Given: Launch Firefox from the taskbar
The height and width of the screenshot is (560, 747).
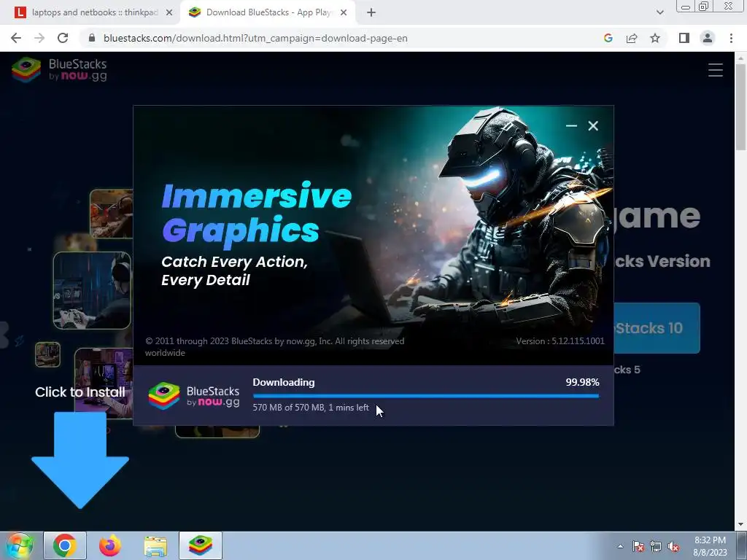Looking at the screenshot, I should click(110, 545).
